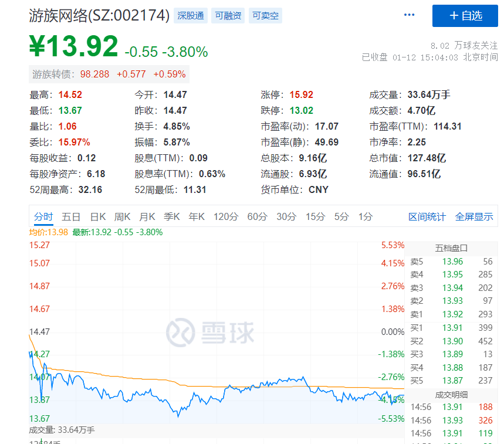This screenshot has width=504, height=444.
Task: Click 全屏显示 to show fullscreen chart
Action: 474,216
